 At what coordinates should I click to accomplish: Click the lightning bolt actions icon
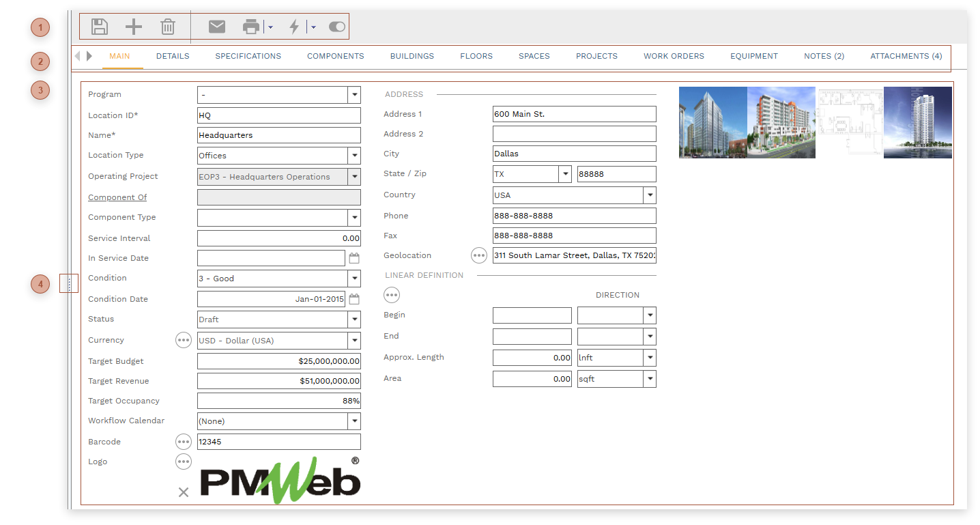point(294,27)
